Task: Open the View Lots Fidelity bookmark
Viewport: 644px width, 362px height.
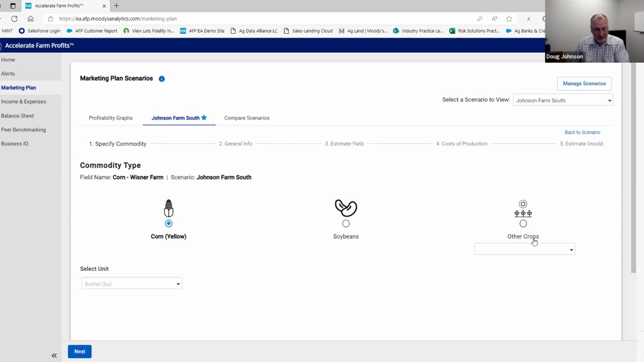Action: click(149, 31)
